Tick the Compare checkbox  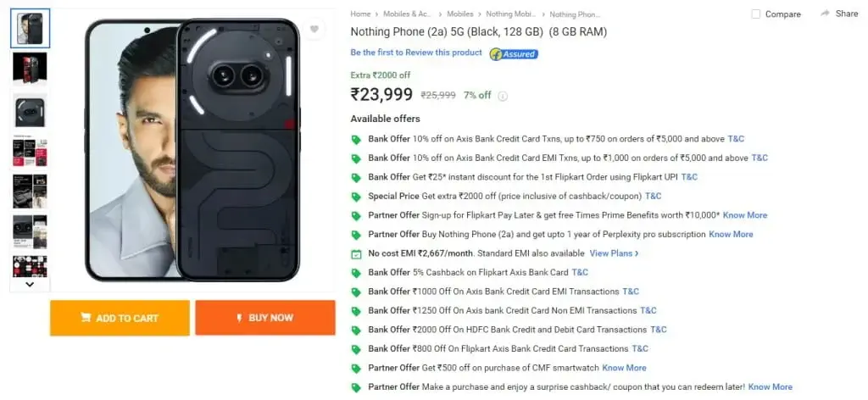pyautogui.click(x=755, y=14)
